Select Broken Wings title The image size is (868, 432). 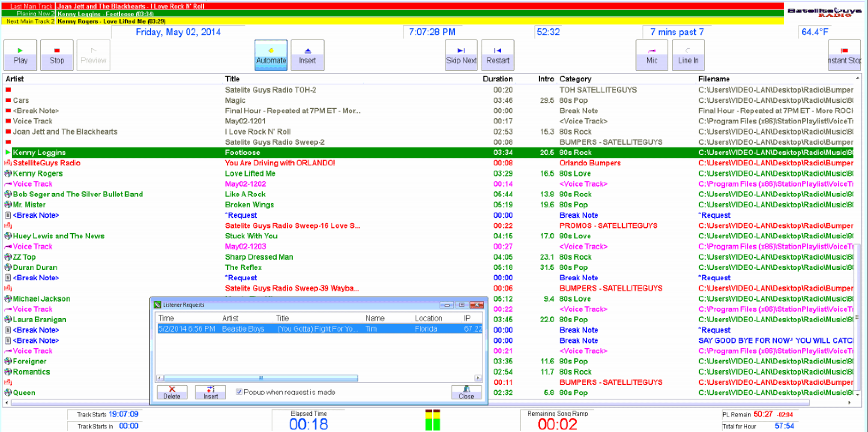point(249,205)
